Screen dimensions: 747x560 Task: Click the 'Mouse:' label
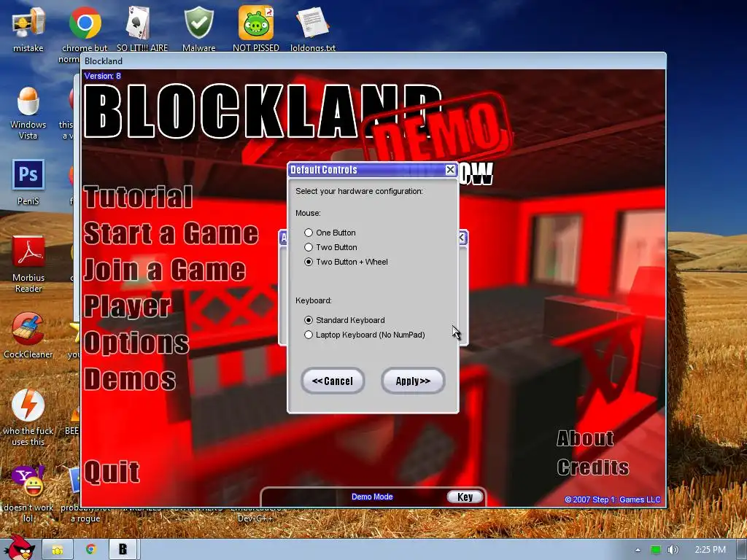pyautogui.click(x=309, y=213)
